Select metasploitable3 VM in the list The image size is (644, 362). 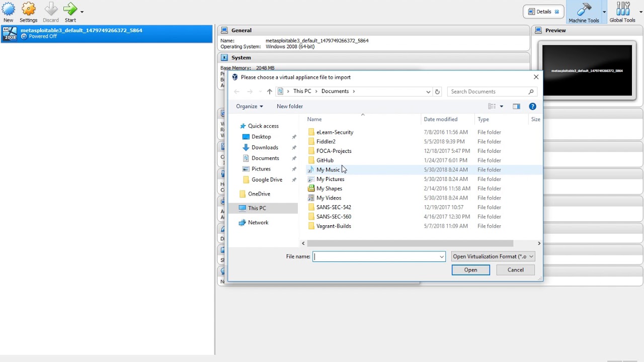(107, 34)
